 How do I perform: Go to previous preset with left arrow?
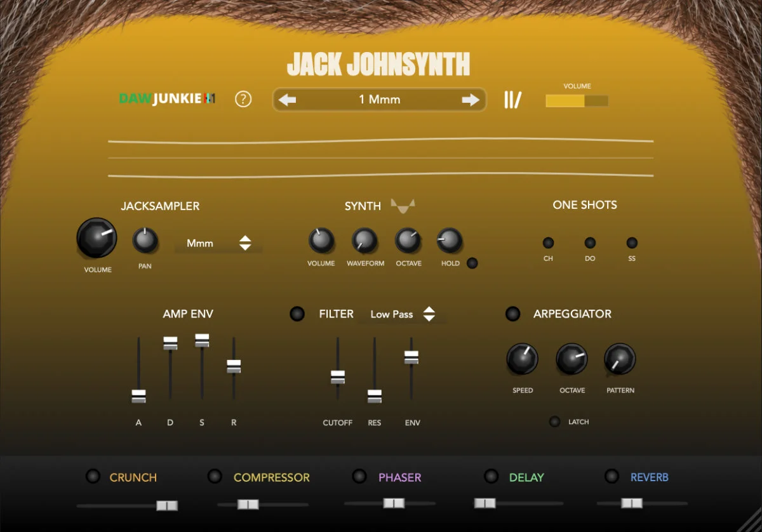(x=287, y=100)
